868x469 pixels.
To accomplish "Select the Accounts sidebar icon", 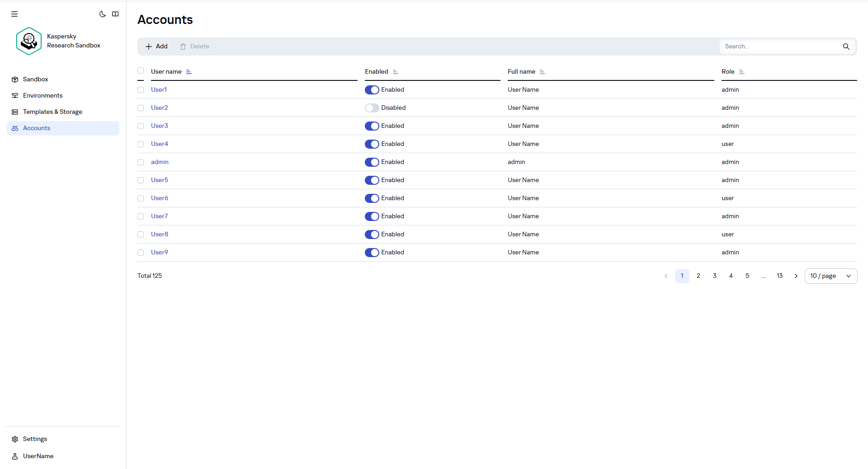I will click(15, 128).
